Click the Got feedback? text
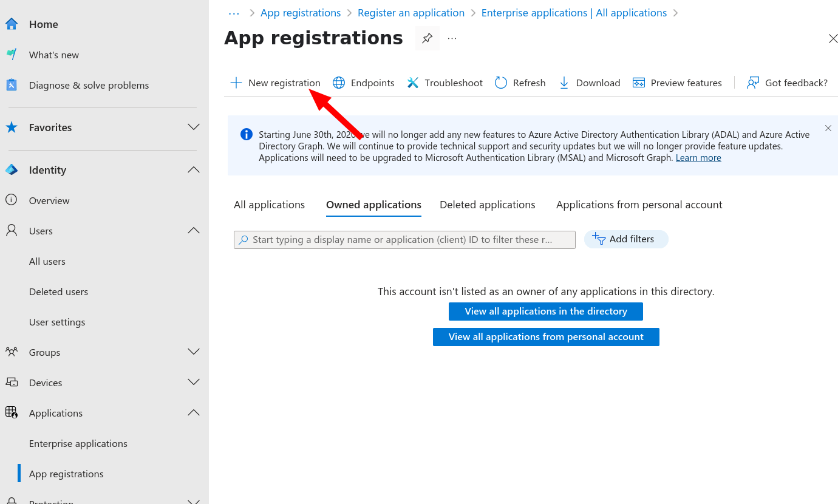838x504 pixels. tap(796, 83)
